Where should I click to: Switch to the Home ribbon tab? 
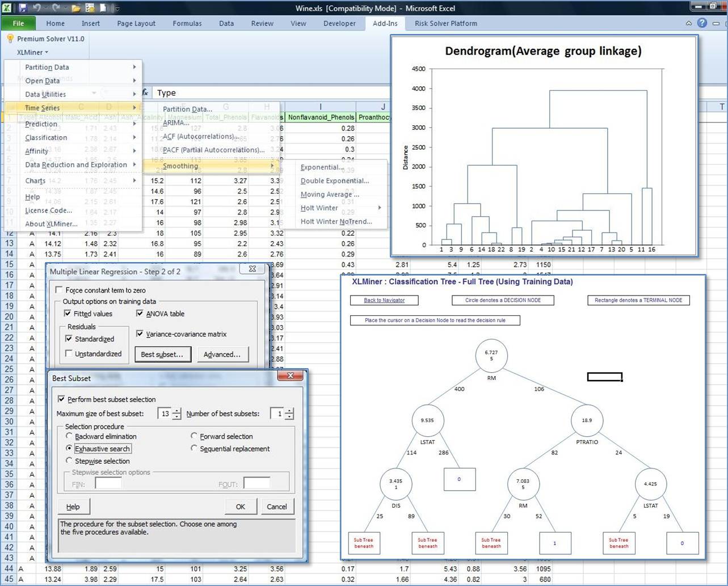coord(56,23)
